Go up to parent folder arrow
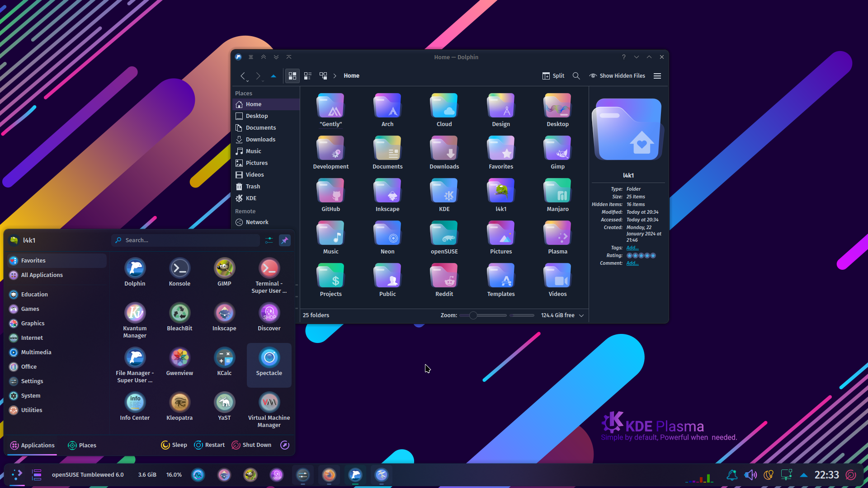Viewport: 868px width, 488px height. (x=274, y=76)
